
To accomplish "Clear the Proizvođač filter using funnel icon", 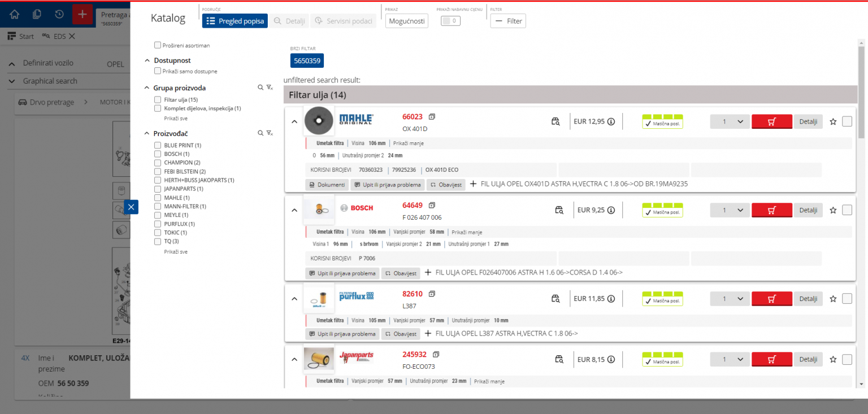I will tap(270, 133).
